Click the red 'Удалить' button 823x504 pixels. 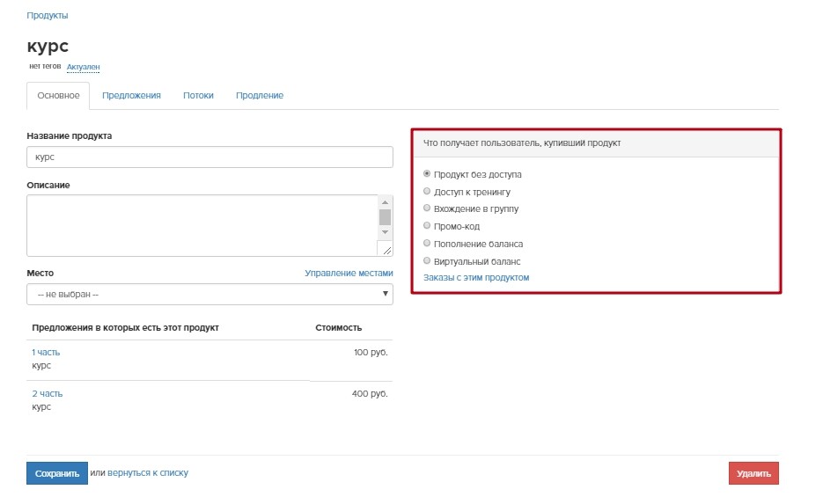(753, 473)
